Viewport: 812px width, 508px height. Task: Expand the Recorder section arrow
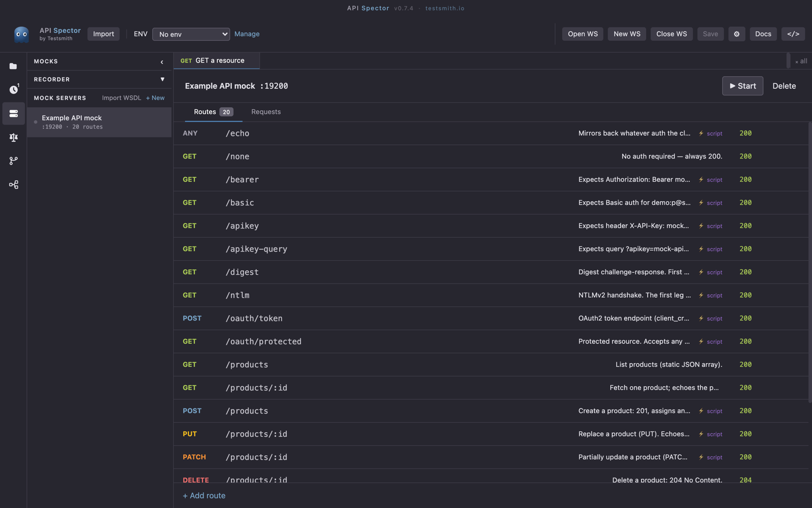coord(162,79)
